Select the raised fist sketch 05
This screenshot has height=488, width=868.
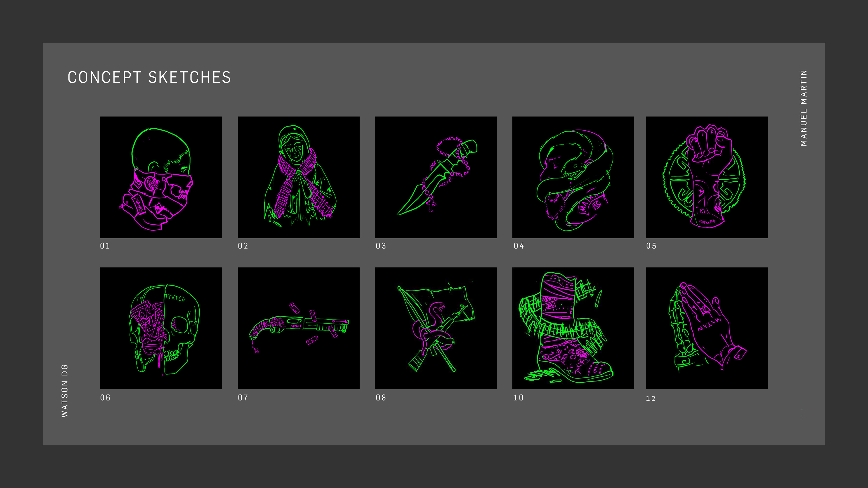[707, 177]
